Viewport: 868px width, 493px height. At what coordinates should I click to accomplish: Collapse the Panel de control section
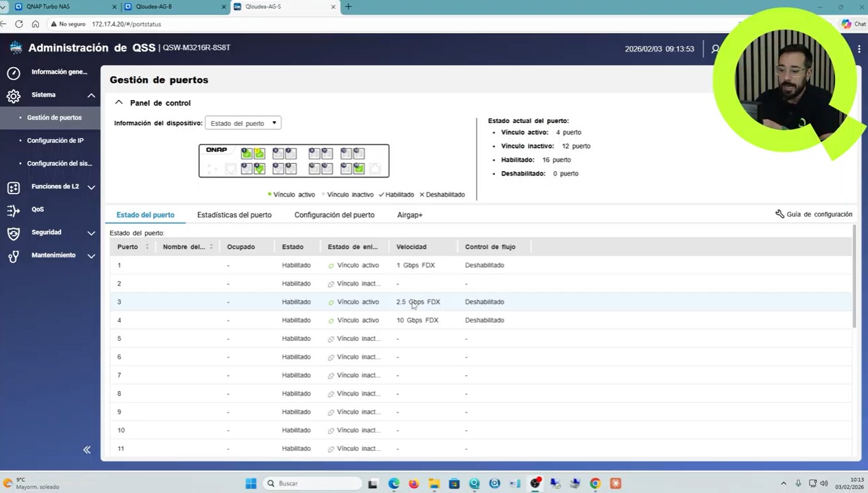point(119,103)
